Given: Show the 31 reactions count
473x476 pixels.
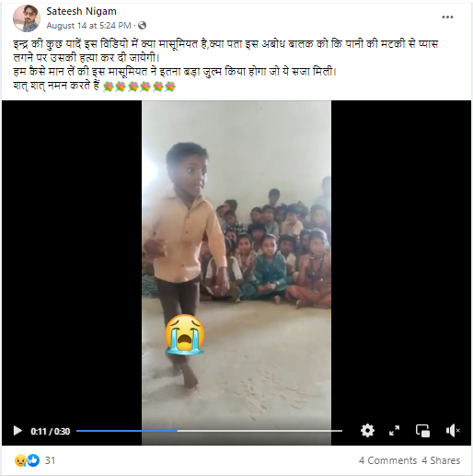Looking at the screenshot, I should point(51,460).
